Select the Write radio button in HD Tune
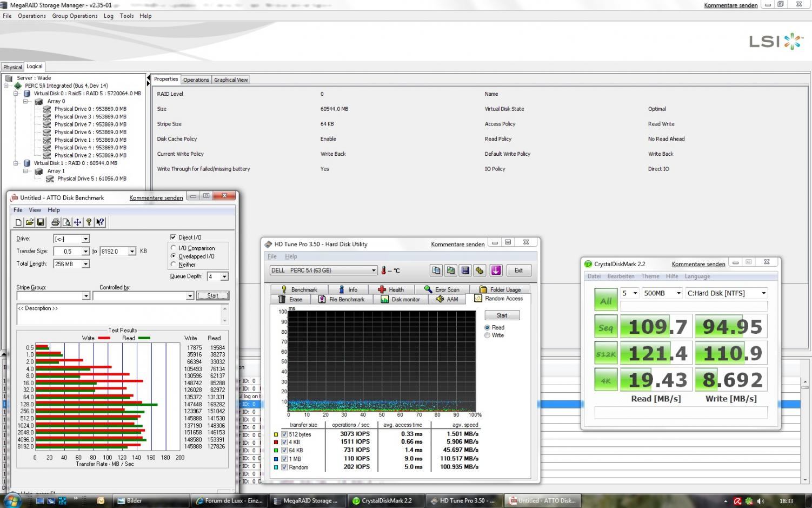This screenshot has height=508, width=812. point(487,335)
